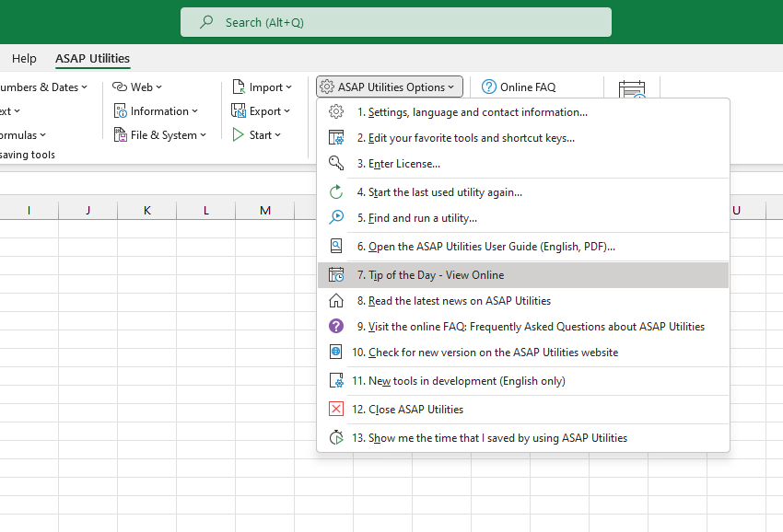Select column I header
This screenshot has width=783, height=532.
pyautogui.click(x=29, y=210)
